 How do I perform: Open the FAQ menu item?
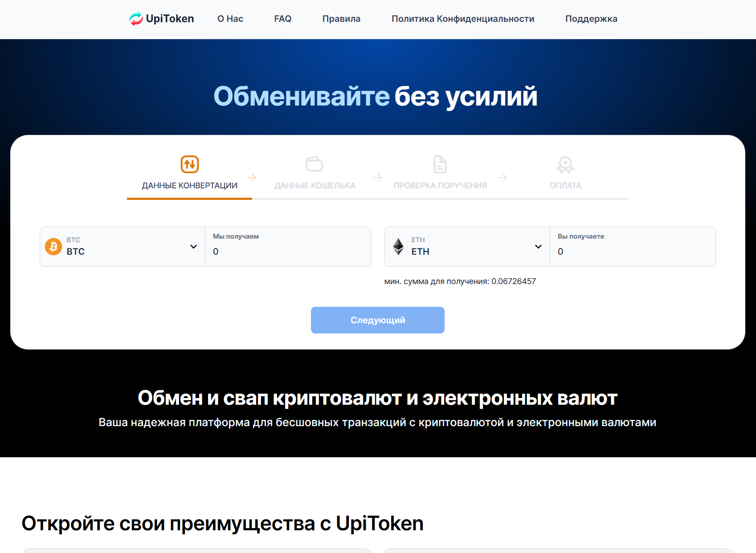point(282,19)
